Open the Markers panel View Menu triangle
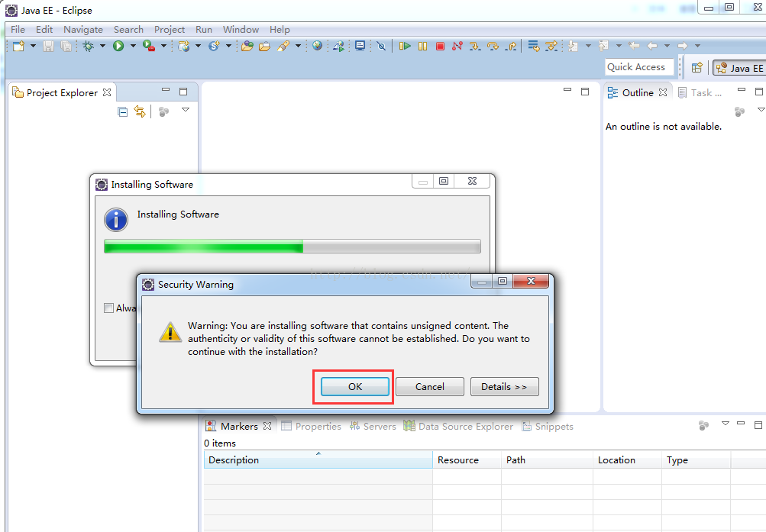Viewport: 766px width, 532px height. coord(726,424)
